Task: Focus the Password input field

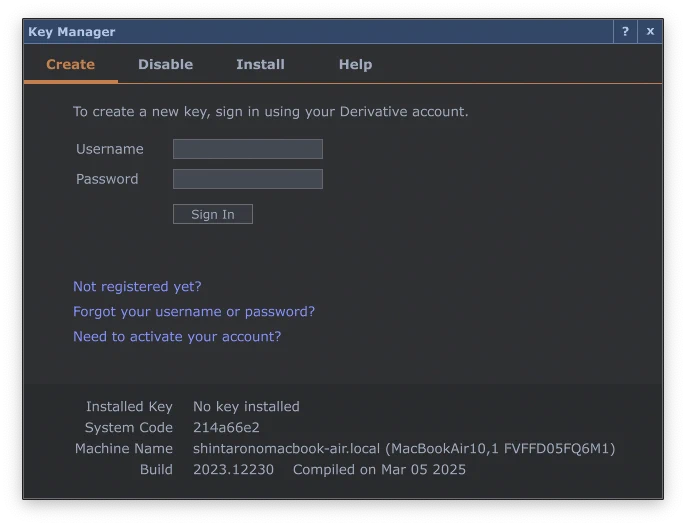Action: (x=248, y=179)
